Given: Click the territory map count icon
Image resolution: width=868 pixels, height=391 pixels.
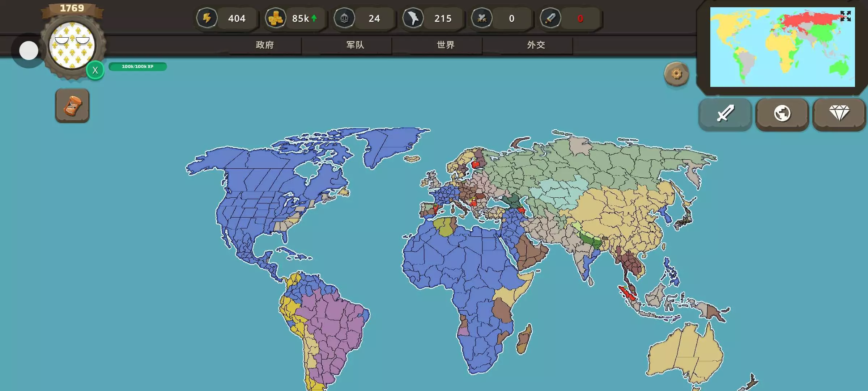Looking at the screenshot, I should click(x=413, y=18).
